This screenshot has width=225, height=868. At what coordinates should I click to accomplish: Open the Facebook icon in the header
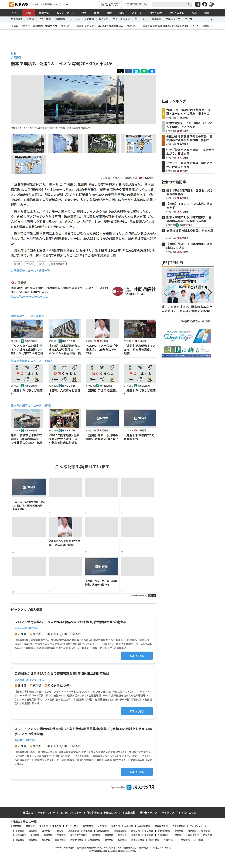click(x=204, y=4)
